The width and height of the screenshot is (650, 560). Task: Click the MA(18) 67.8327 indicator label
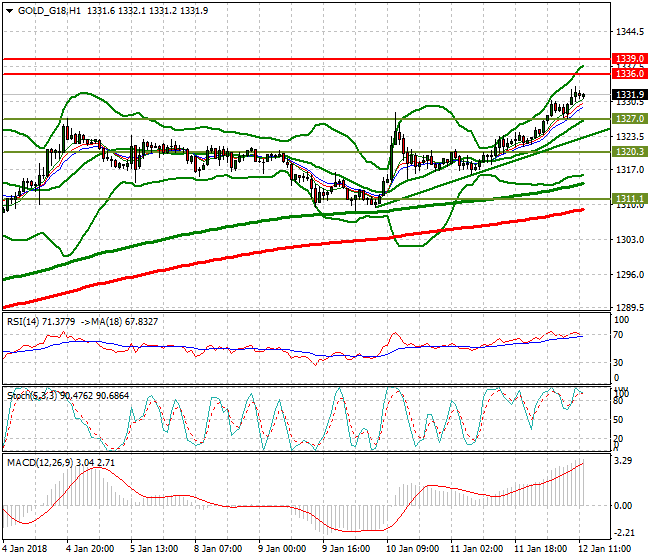(x=125, y=322)
